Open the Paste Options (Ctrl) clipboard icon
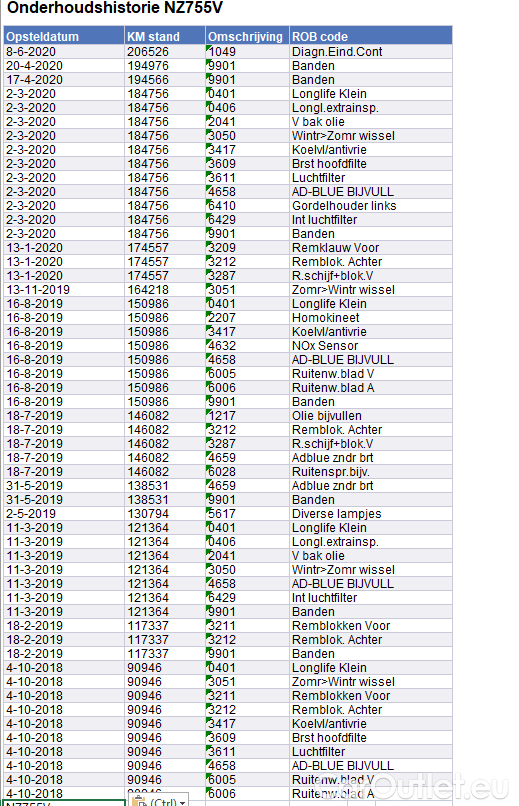 click(x=140, y=801)
